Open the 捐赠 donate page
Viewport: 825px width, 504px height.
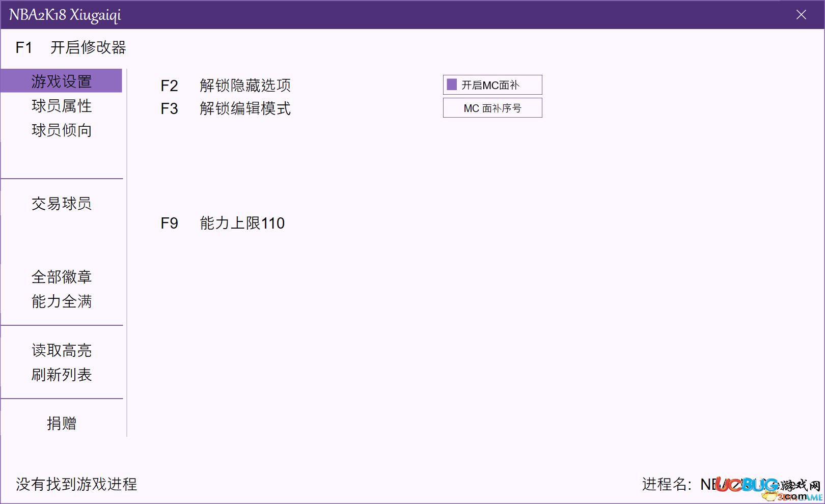pyautogui.click(x=61, y=423)
